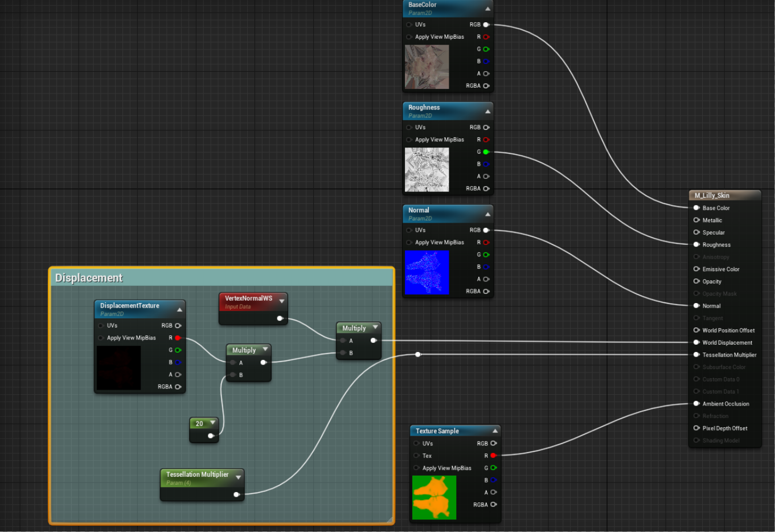
Task: Click the Metallic input pin on M_Lilly_Skin
Action: pyautogui.click(x=696, y=220)
